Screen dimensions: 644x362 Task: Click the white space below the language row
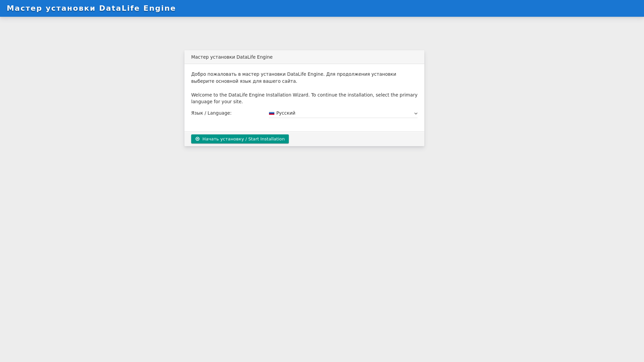(304, 125)
